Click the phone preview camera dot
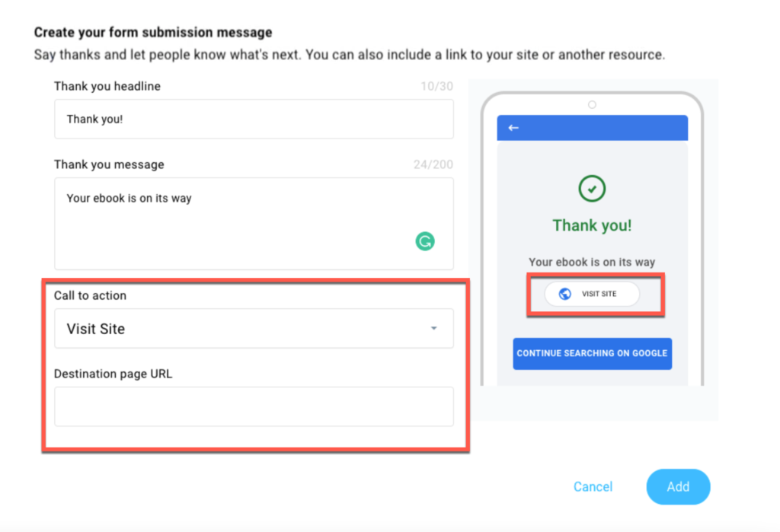This screenshot has width=780, height=532. tap(592, 104)
